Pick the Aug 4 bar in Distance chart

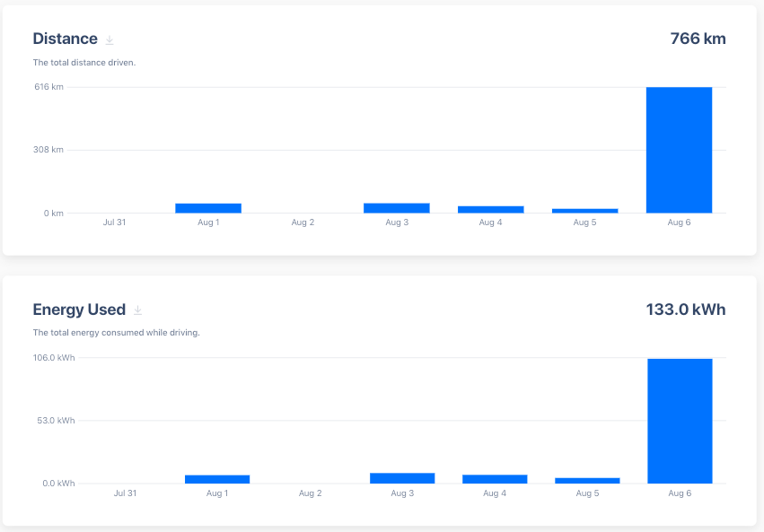(x=490, y=209)
